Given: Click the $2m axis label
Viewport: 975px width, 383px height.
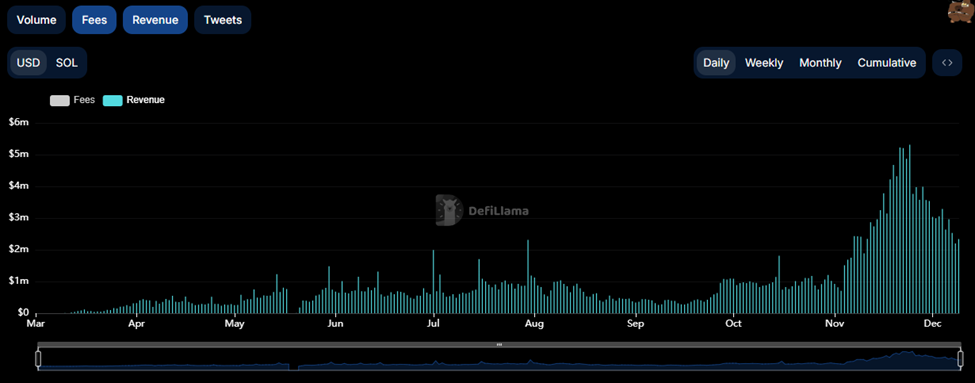Looking at the screenshot, I should 19,249.
